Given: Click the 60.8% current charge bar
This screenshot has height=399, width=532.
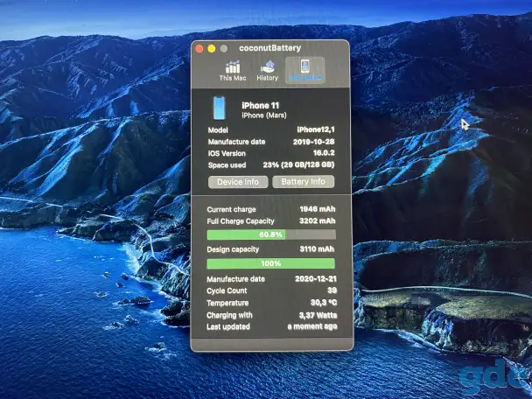Looking at the screenshot, I should coord(271,234).
